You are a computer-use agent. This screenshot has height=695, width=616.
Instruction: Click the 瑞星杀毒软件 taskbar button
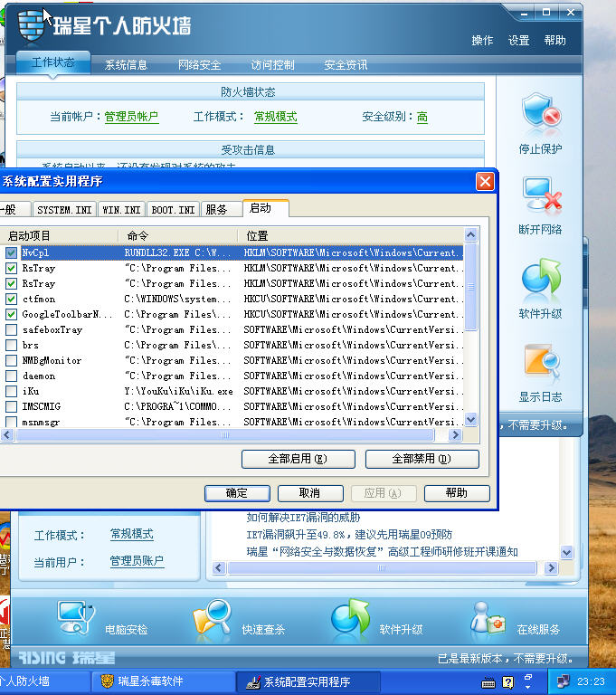(163, 681)
